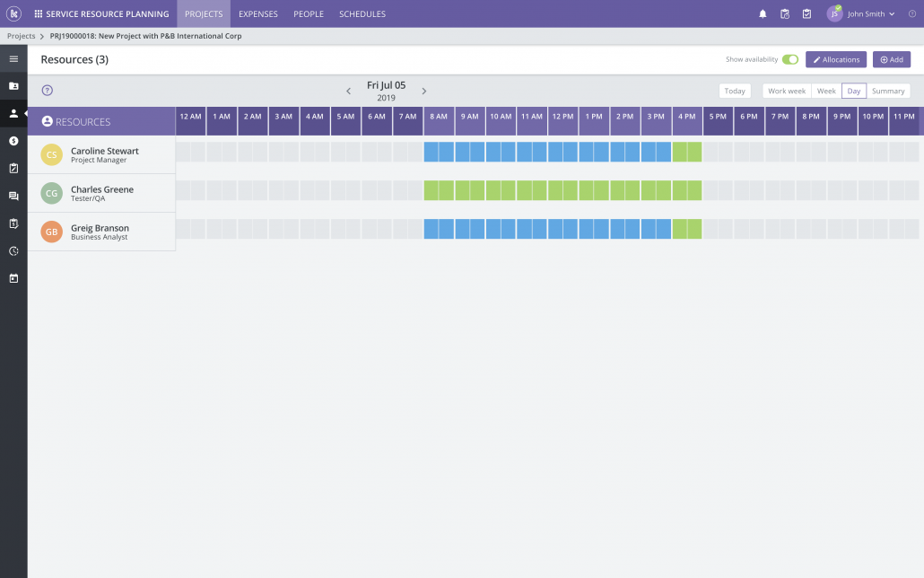This screenshot has width=924, height=578.
Task: Click the person icon in the RESOURCES header
Action: (48, 121)
